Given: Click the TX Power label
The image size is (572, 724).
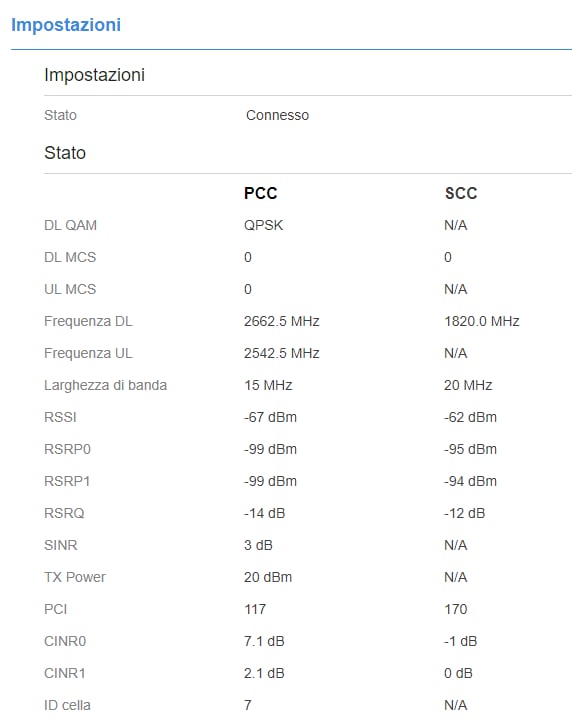Looking at the screenshot, I should (x=75, y=577).
